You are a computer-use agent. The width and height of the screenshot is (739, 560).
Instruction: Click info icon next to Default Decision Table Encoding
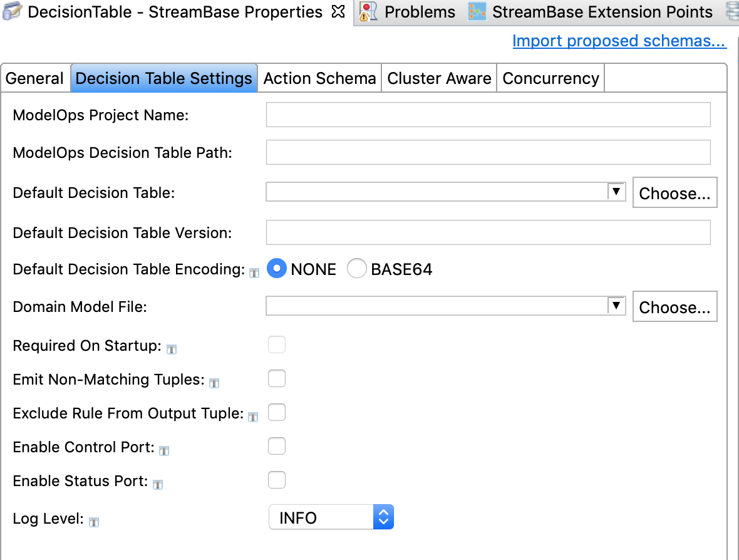[x=254, y=272]
